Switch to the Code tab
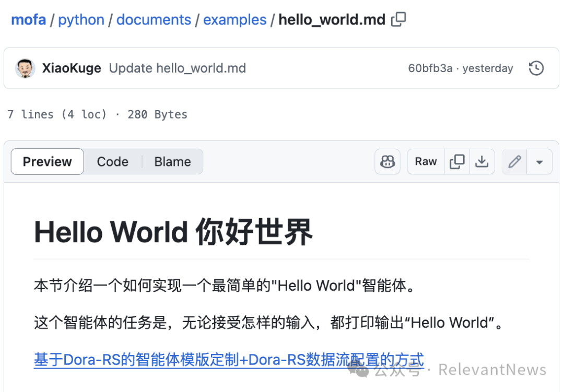Screen dimensions: 564x392 [x=112, y=162]
